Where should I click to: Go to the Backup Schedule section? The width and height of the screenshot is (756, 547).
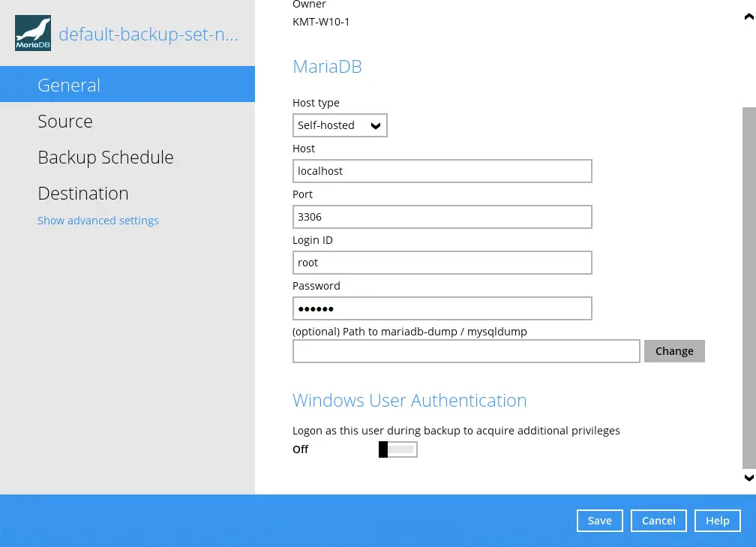(x=127, y=157)
